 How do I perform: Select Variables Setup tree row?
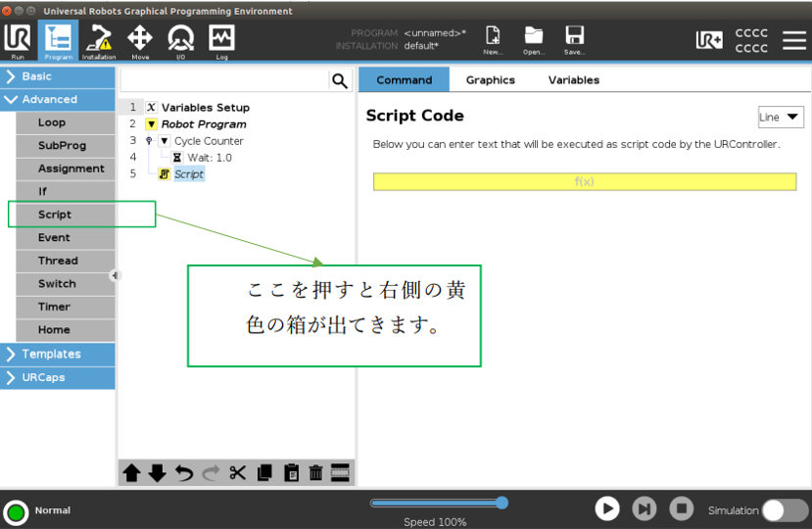pos(205,108)
